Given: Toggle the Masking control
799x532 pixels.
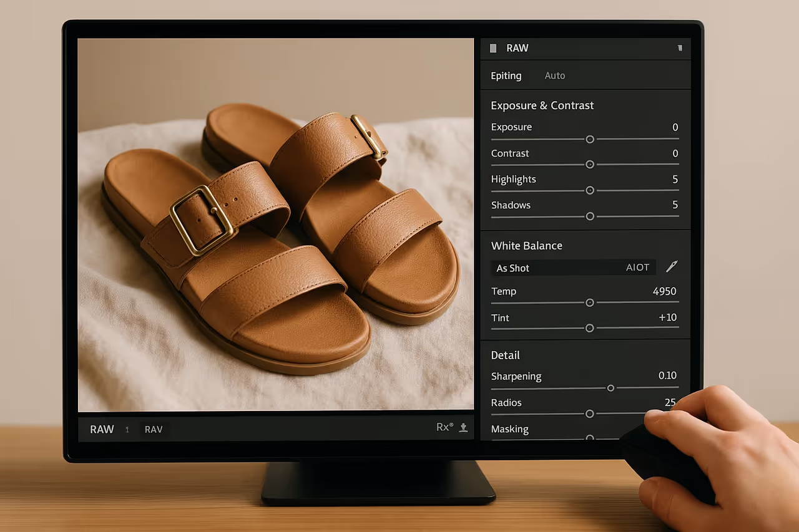Looking at the screenshot, I should (509, 429).
